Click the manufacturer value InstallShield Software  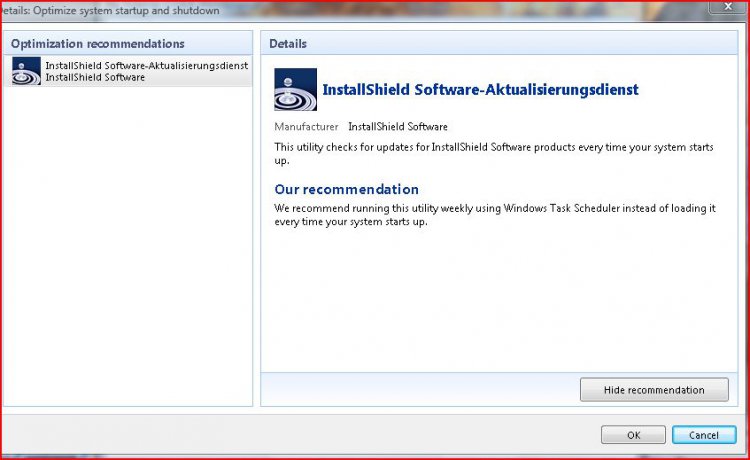[x=398, y=127]
